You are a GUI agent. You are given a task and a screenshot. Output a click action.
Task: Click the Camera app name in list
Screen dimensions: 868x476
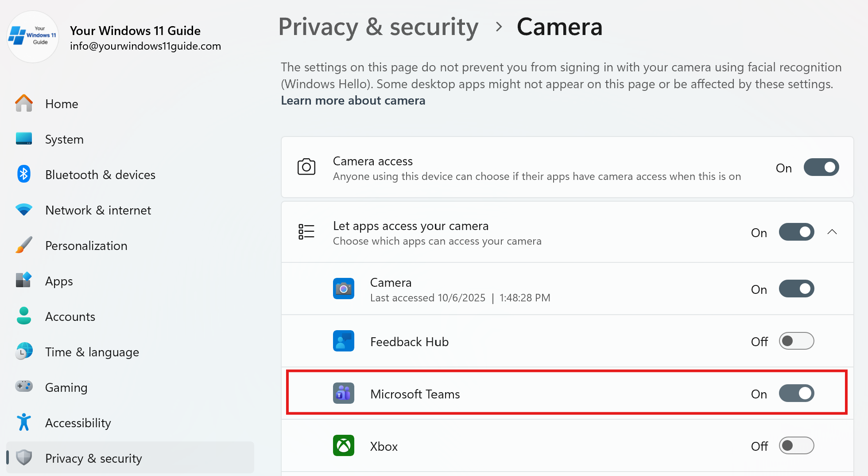click(391, 282)
